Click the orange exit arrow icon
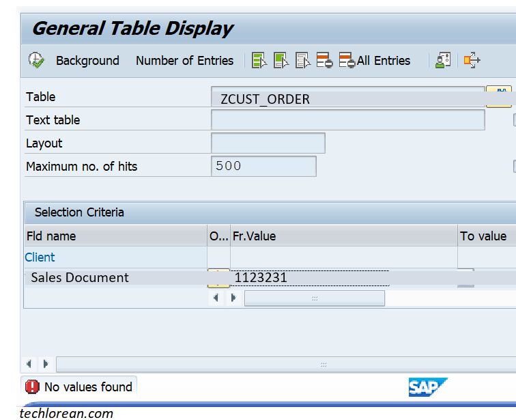Image resolution: width=516 pixels, height=420 pixels. [x=472, y=60]
